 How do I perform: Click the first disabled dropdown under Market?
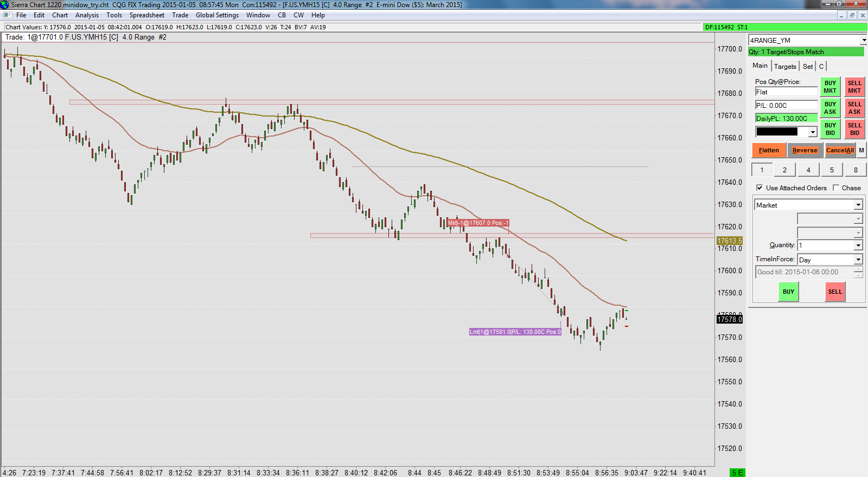[829, 218]
